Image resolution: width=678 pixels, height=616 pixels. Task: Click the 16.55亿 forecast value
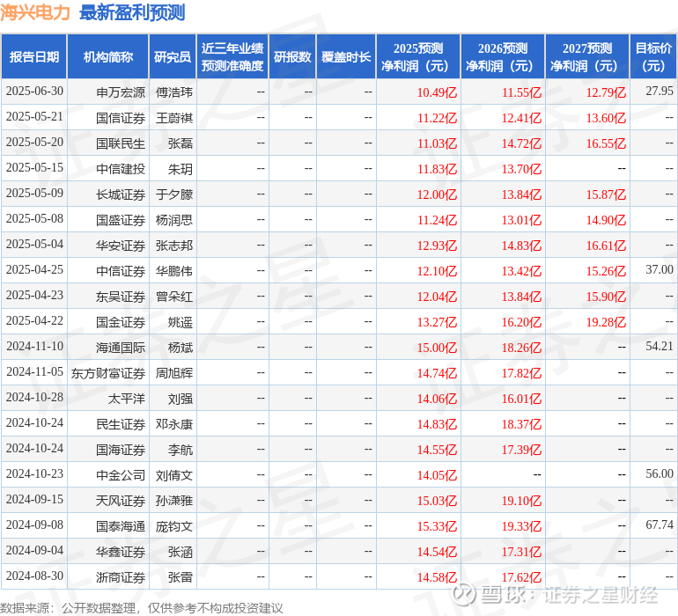pyautogui.click(x=606, y=143)
